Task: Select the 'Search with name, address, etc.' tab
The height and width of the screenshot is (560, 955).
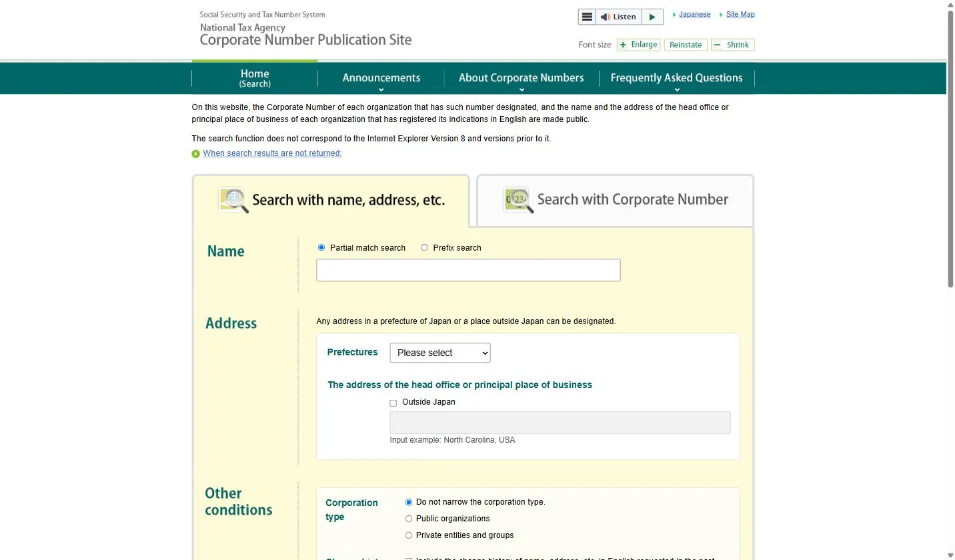Action: tap(331, 200)
